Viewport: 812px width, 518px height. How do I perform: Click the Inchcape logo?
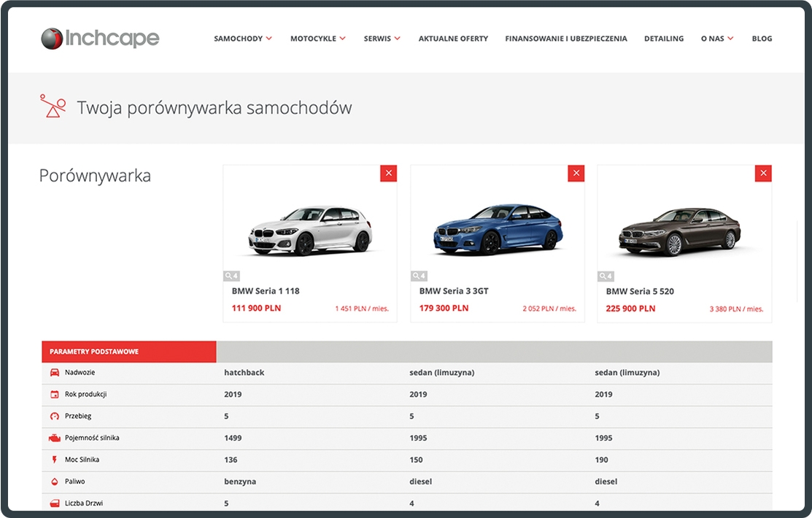(x=100, y=38)
